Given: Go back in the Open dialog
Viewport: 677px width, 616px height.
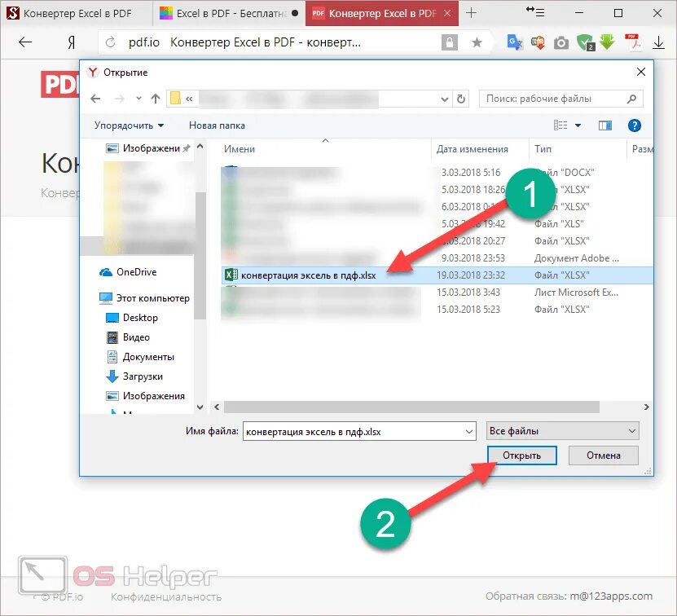Looking at the screenshot, I should click(x=95, y=99).
